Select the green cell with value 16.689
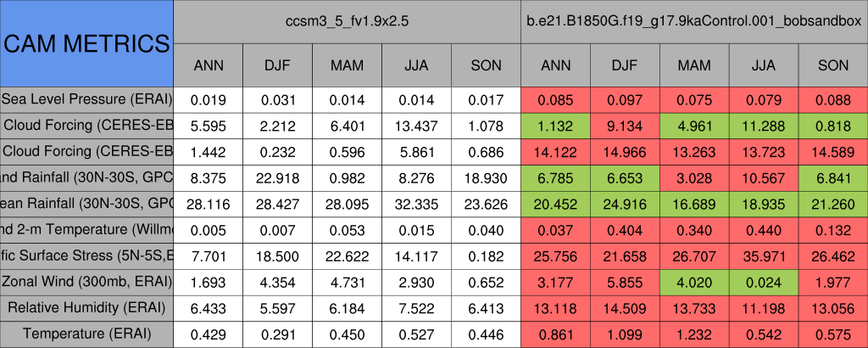The height and width of the screenshot is (348, 868). [695, 204]
